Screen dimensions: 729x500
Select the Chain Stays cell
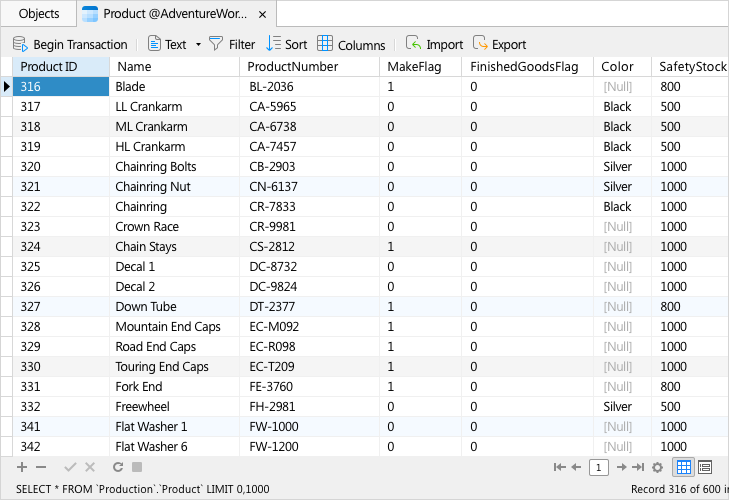pos(174,247)
